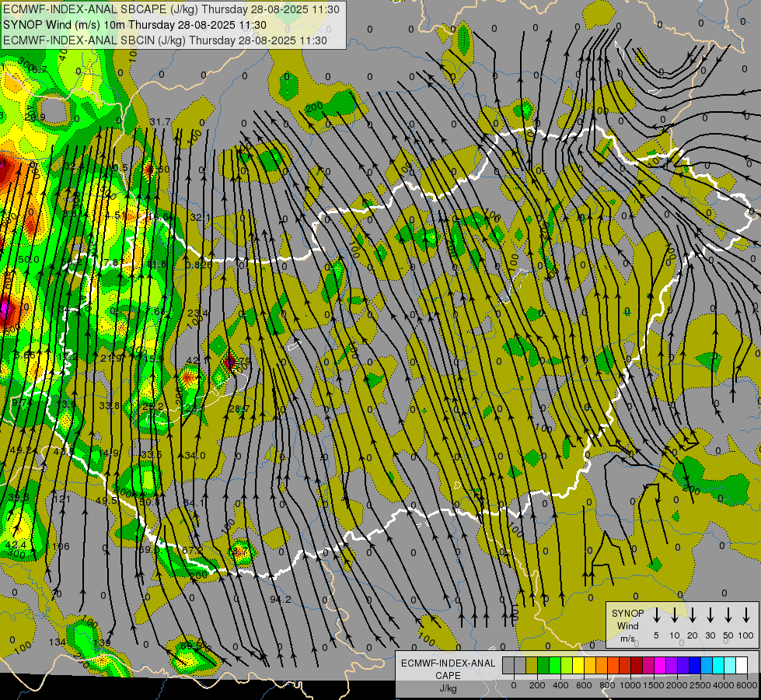Click the '14.9' value on the map
Viewport: 761px width, 700px height.
[x=108, y=453]
